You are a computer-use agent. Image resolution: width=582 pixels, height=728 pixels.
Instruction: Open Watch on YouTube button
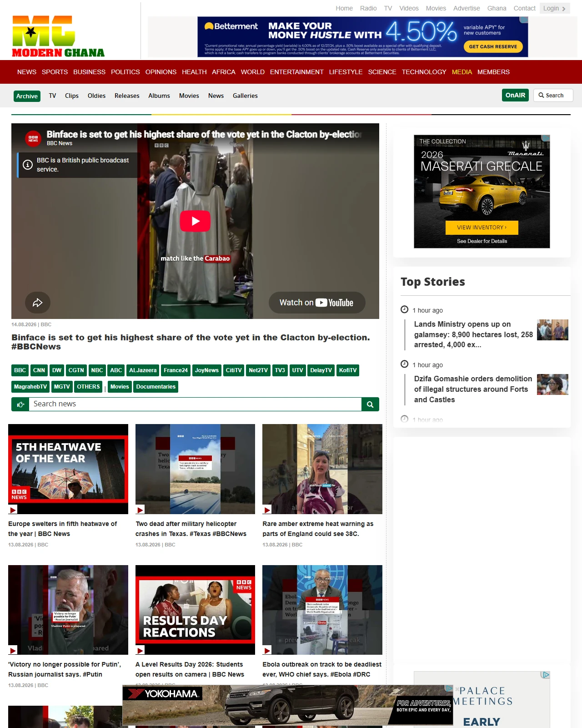click(x=317, y=303)
